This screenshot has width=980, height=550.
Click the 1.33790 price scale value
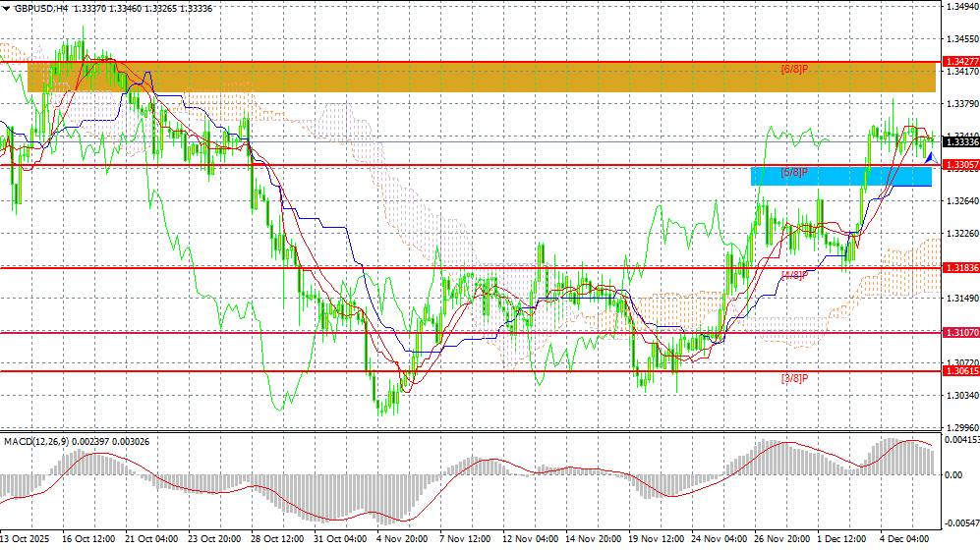coord(962,104)
